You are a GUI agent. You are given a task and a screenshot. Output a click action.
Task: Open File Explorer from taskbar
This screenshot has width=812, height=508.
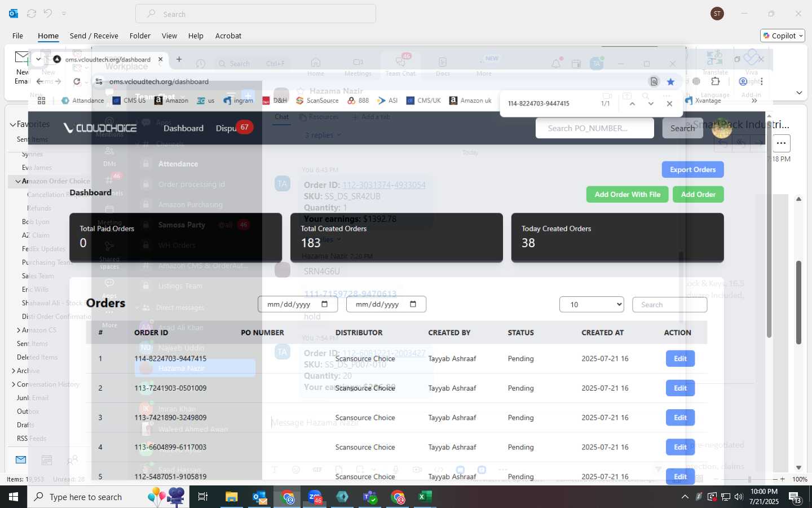pos(232,497)
